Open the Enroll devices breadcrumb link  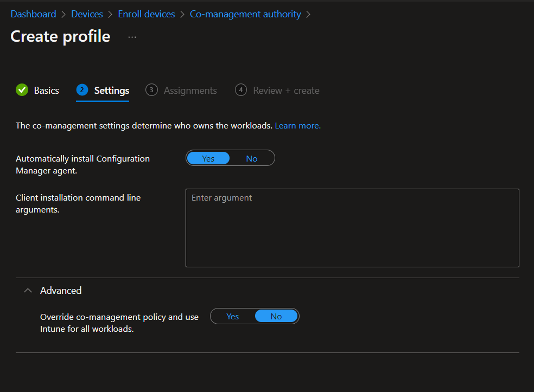click(x=147, y=14)
